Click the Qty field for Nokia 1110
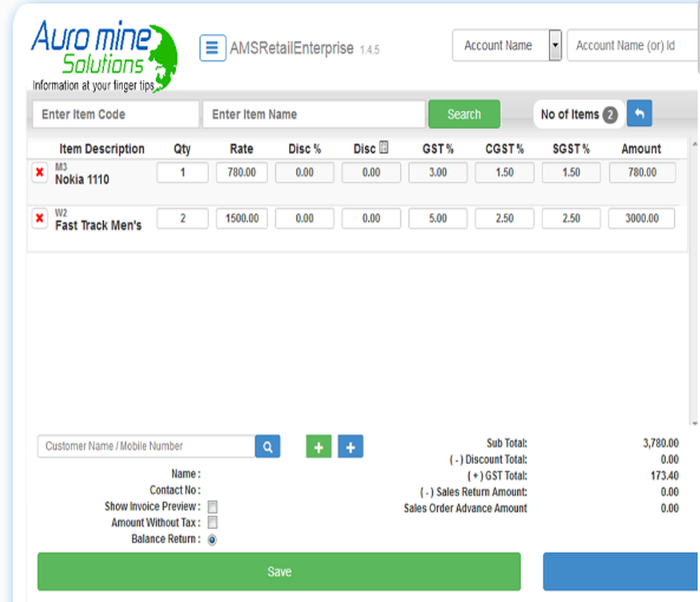The width and height of the screenshot is (700, 602). (183, 172)
